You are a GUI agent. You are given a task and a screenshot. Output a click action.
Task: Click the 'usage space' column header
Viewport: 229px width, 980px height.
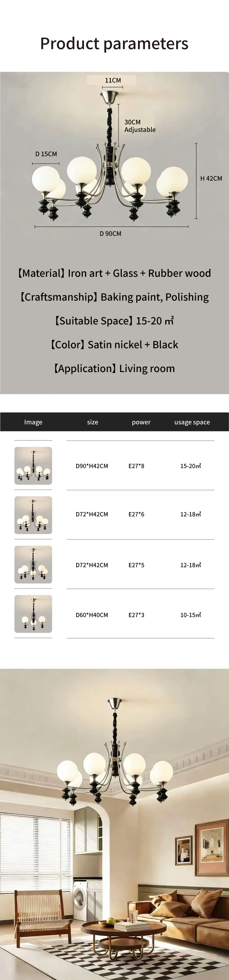(x=192, y=422)
